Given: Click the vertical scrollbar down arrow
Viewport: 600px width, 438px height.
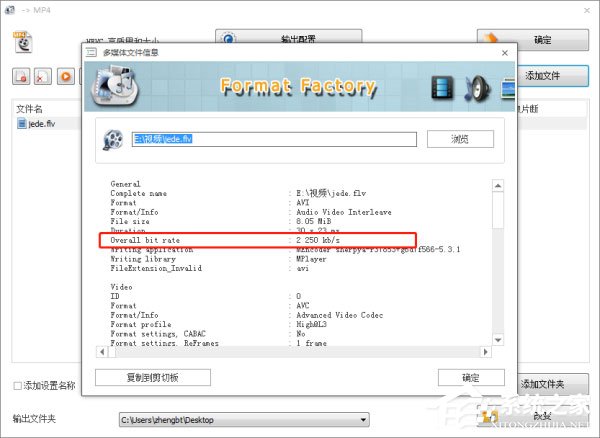Looking at the screenshot, I should tap(498, 339).
